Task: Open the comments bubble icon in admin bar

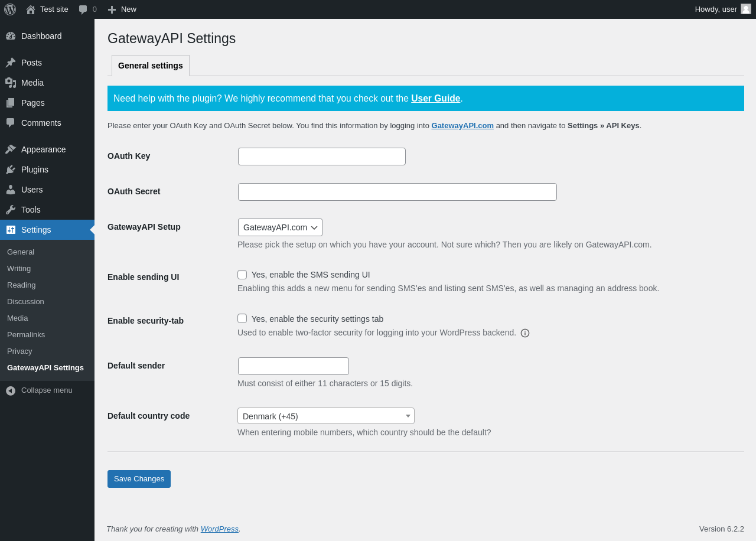Action: (83, 9)
